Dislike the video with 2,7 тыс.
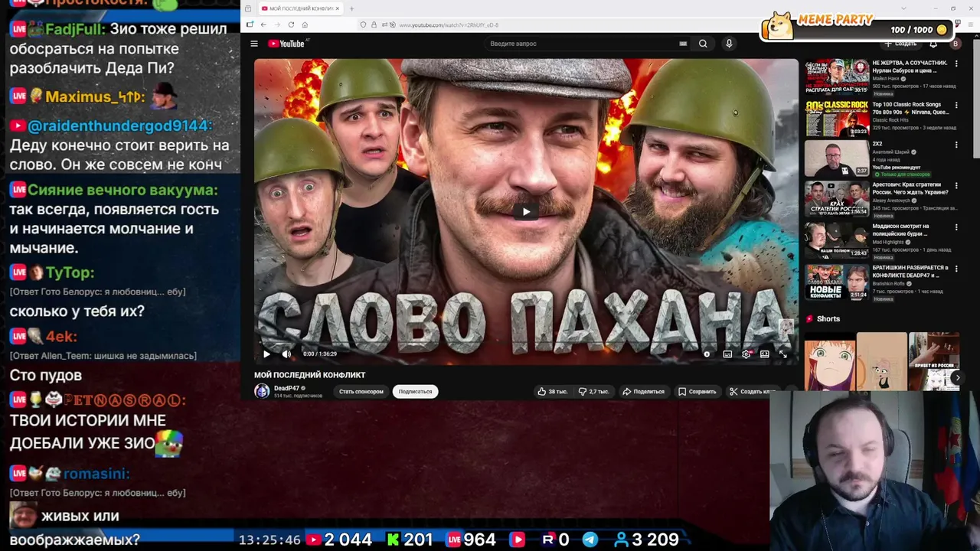The image size is (980, 551). (x=594, y=391)
